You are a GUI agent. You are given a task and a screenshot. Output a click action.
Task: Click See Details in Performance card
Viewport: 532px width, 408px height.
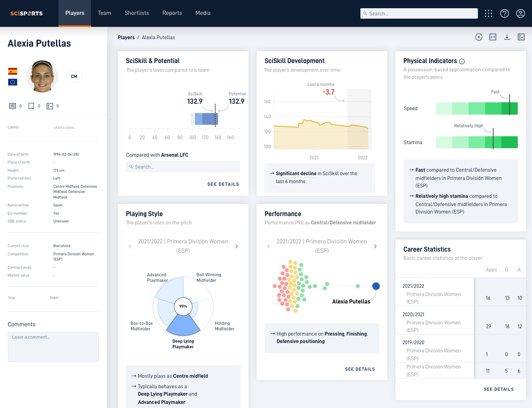[x=360, y=369]
